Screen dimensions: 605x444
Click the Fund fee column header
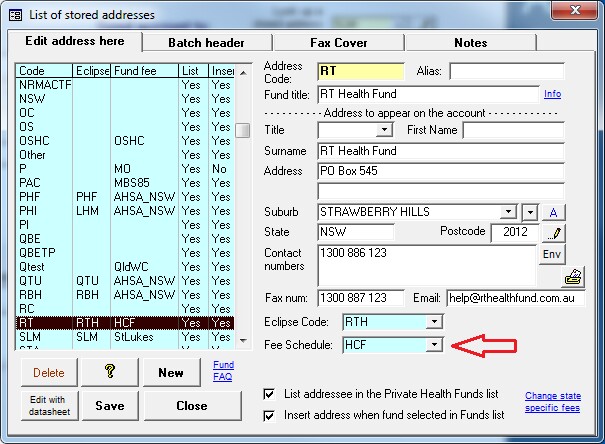[145, 71]
